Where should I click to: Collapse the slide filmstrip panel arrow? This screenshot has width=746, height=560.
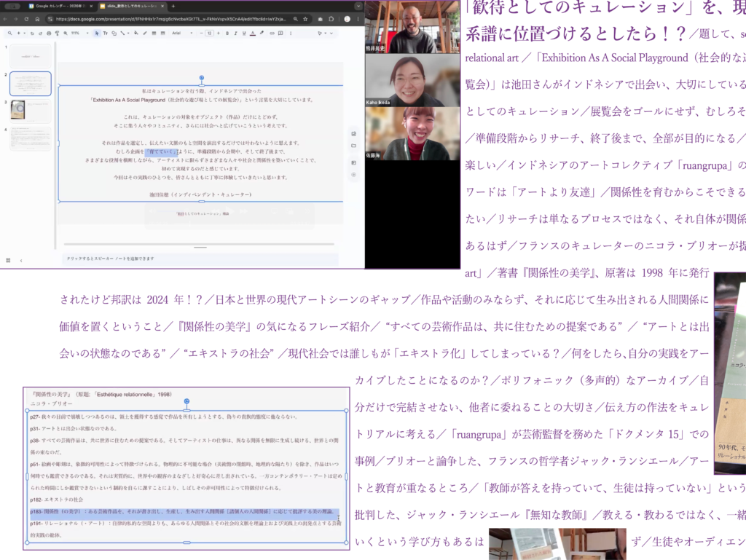20,260
